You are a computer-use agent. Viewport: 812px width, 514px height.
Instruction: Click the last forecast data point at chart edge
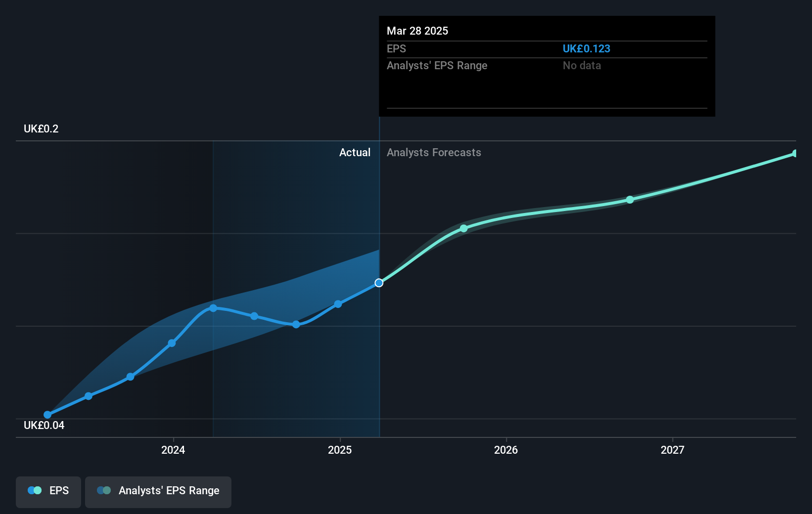(795, 154)
